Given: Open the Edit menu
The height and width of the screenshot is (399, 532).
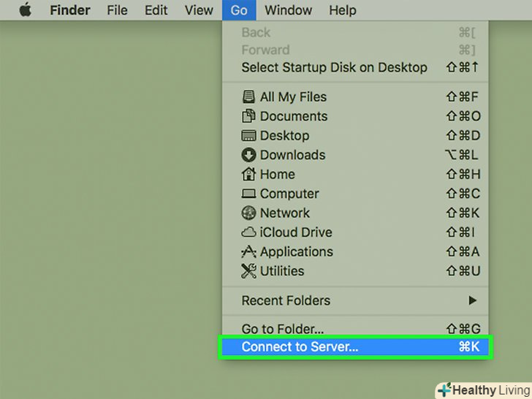Looking at the screenshot, I should 156,10.
